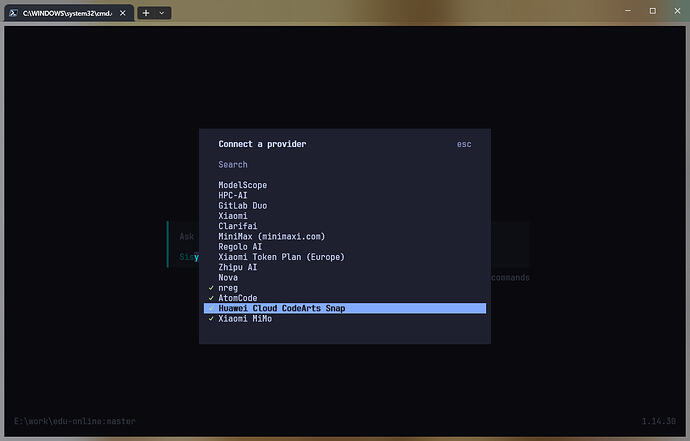690x441 pixels.
Task: Open a new terminal tab
Action: tap(146, 13)
